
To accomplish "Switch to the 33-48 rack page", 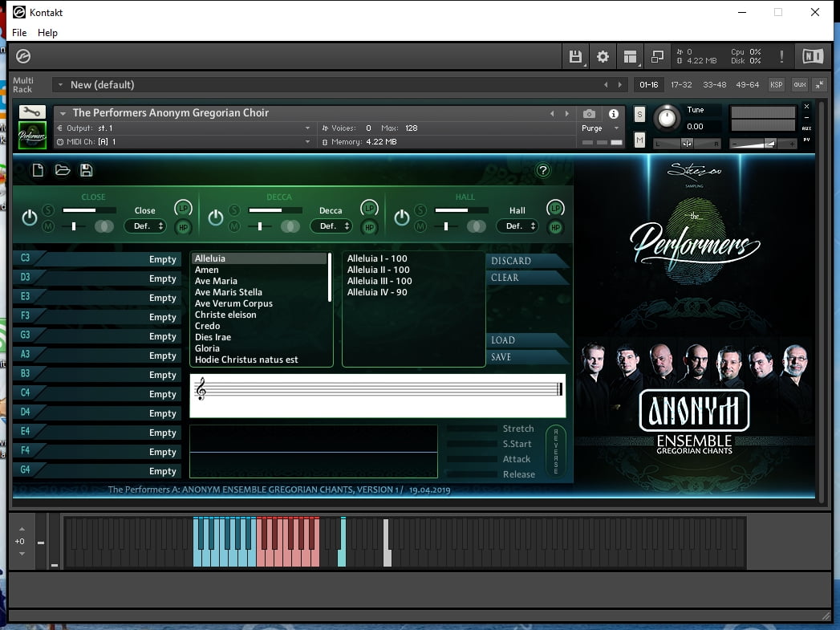I will point(715,84).
